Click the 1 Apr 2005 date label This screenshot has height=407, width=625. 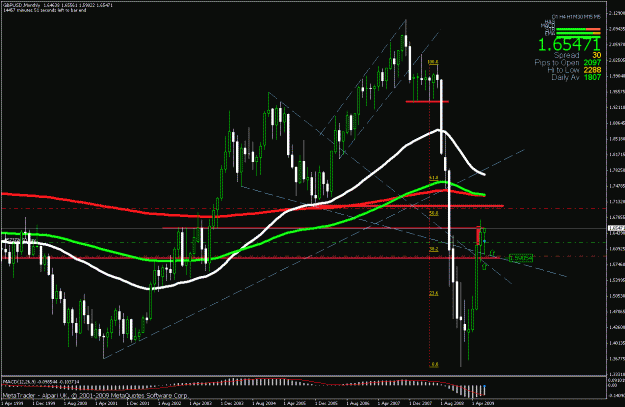coord(295,403)
